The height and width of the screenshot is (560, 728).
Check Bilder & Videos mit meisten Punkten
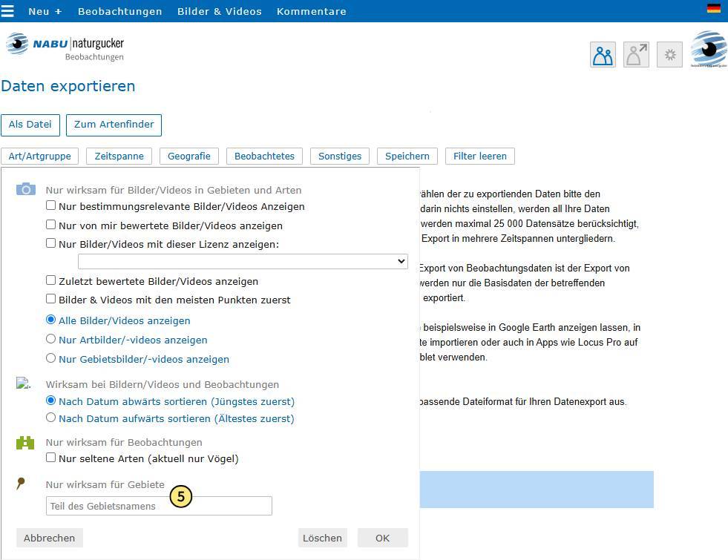click(x=50, y=299)
